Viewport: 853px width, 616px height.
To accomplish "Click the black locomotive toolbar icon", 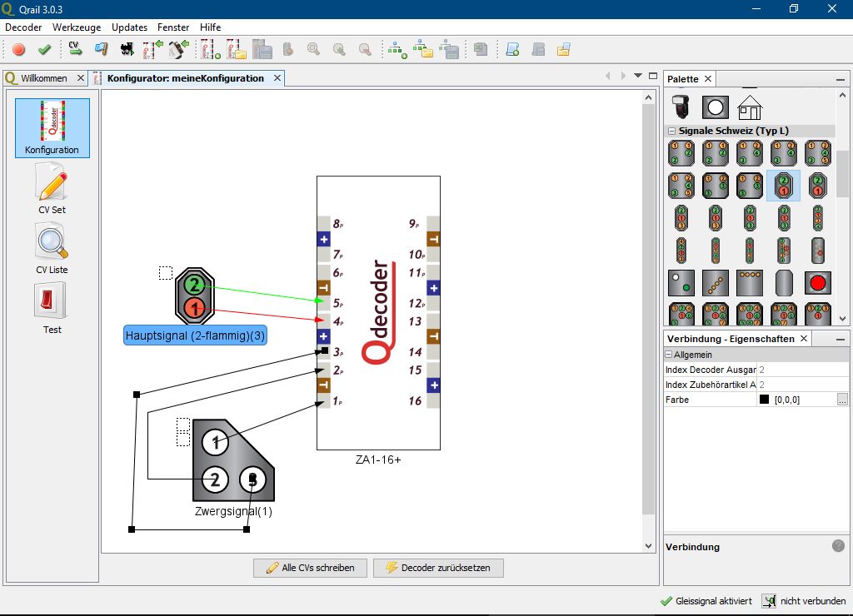I will tap(127, 49).
